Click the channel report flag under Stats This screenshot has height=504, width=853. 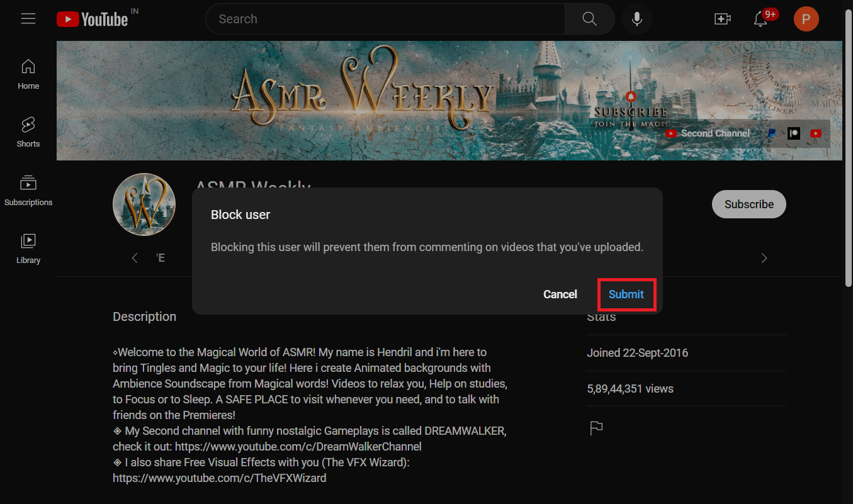[x=596, y=428]
